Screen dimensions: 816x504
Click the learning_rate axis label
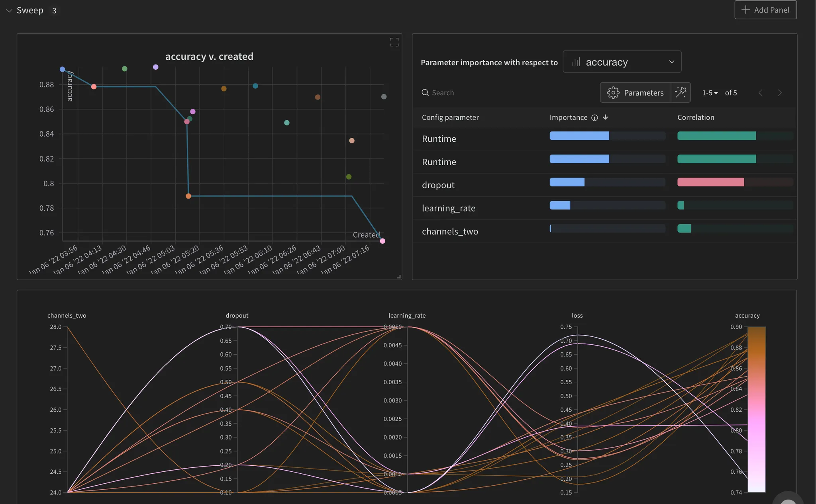coord(407,315)
